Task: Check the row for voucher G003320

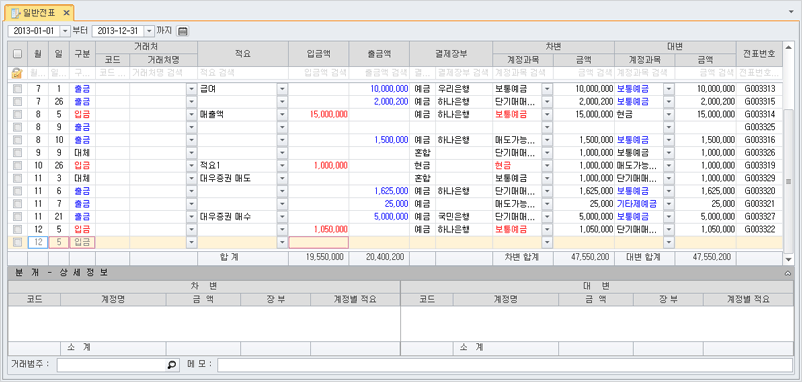Action: pyautogui.click(x=17, y=191)
